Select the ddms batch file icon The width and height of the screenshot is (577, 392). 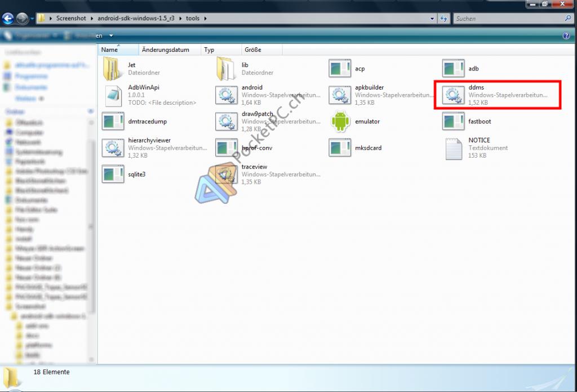453,95
